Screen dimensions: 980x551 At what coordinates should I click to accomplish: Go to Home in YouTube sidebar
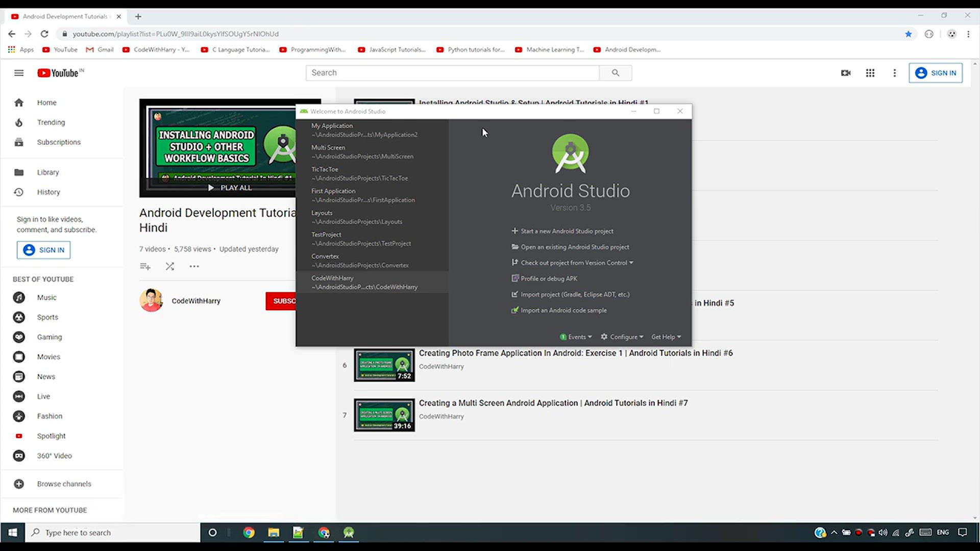point(61,103)
